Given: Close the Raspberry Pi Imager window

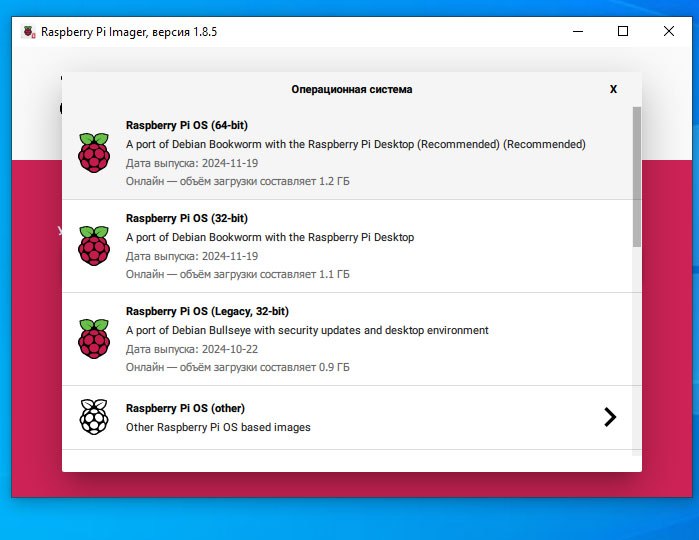Looking at the screenshot, I should coord(669,32).
